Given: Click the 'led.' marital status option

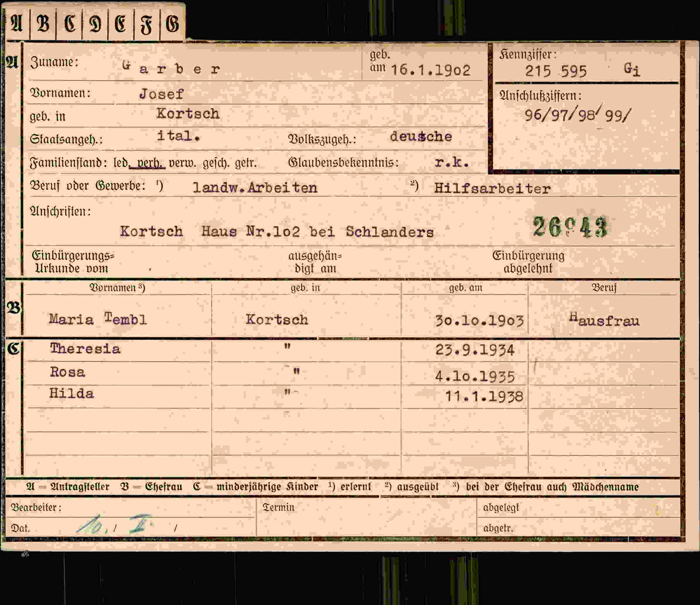Looking at the screenshot, I should 121,163.
